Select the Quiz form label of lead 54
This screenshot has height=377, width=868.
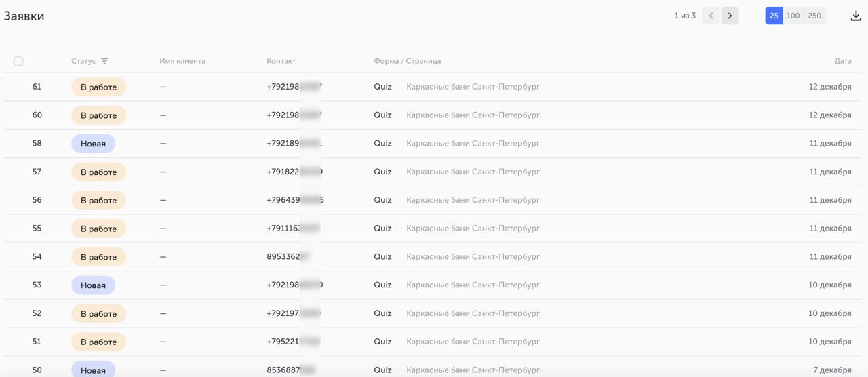tap(382, 257)
